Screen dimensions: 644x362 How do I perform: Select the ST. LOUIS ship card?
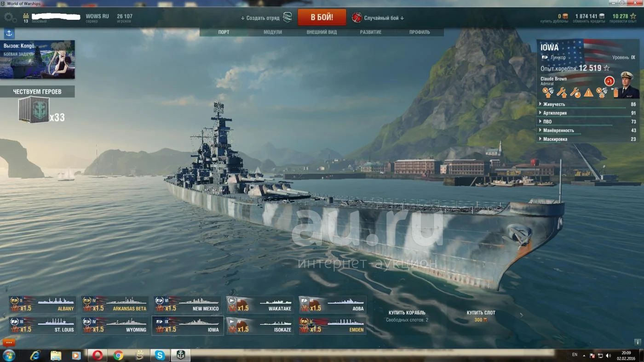43,325
